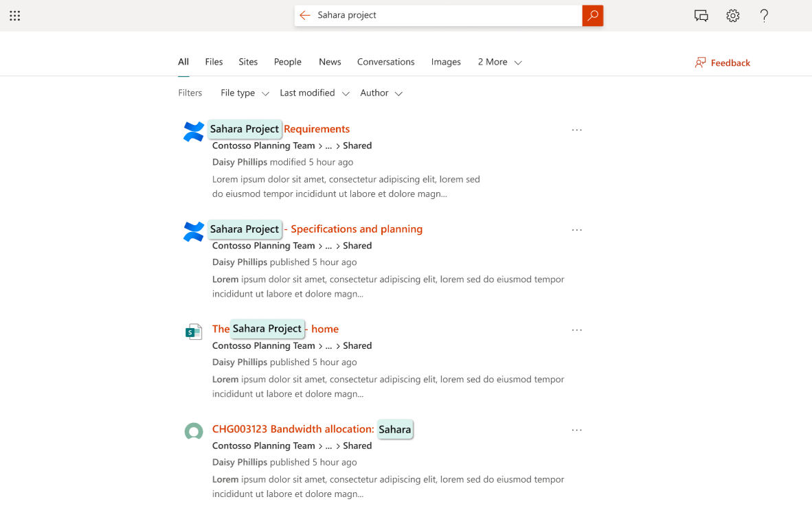Viewport: 812px width, 519px height.
Task: Click Confluence icon beside Sahara Project Requirements
Action: (x=194, y=131)
